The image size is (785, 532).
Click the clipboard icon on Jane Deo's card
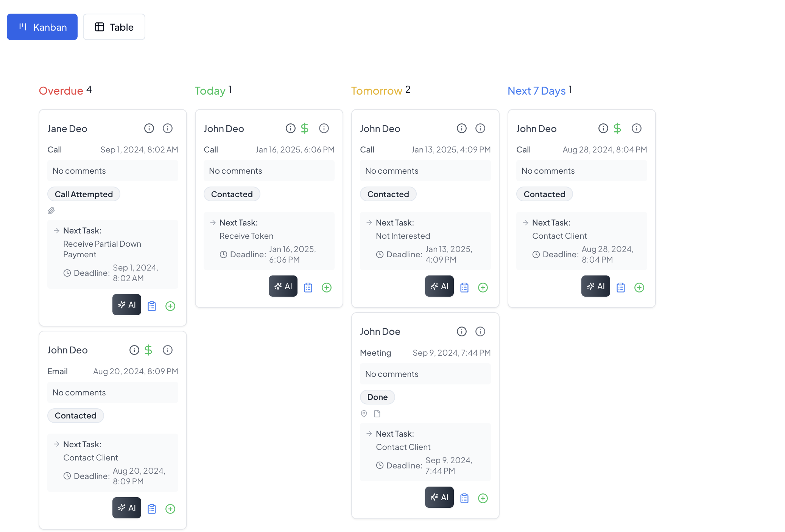[x=152, y=306]
